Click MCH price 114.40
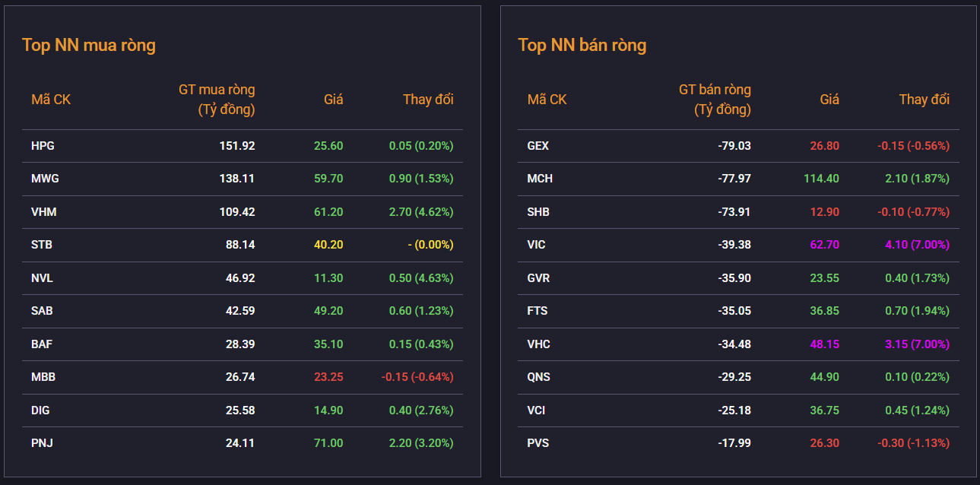The height and width of the screenshot is (485, 980). (821, 179)
